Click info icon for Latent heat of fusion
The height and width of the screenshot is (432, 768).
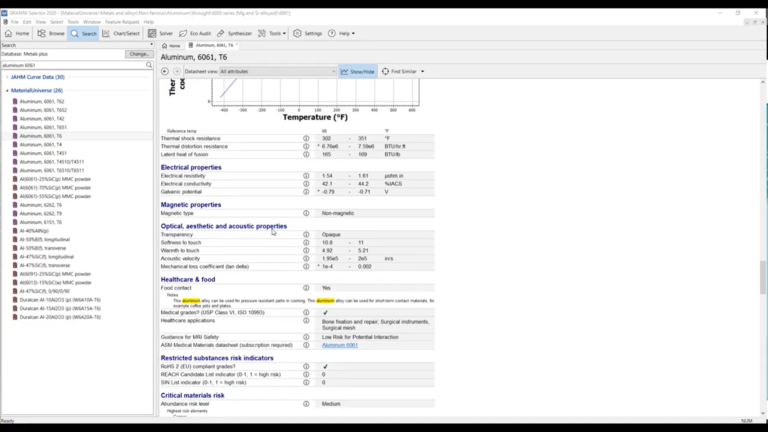(x=306, y=154)
